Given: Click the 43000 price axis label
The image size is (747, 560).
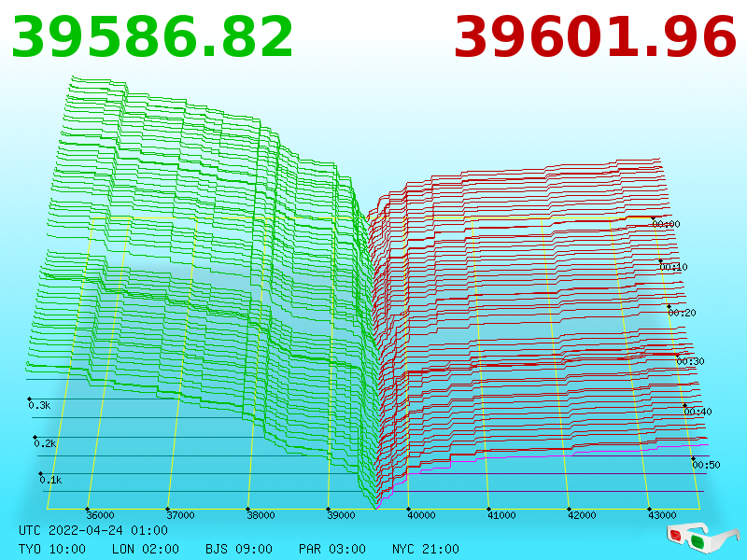Looking at the screenshot, I should (x=662, y=515).
